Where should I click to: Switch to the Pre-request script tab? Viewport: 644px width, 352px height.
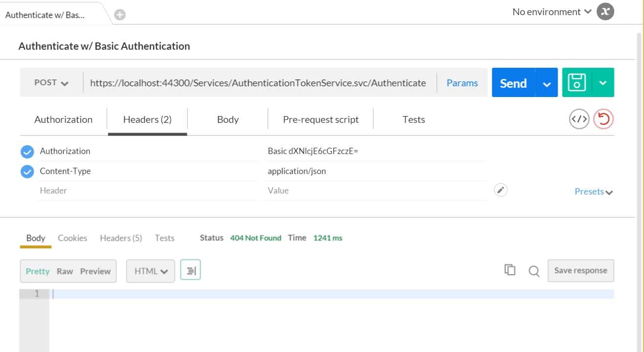point(320,119)
